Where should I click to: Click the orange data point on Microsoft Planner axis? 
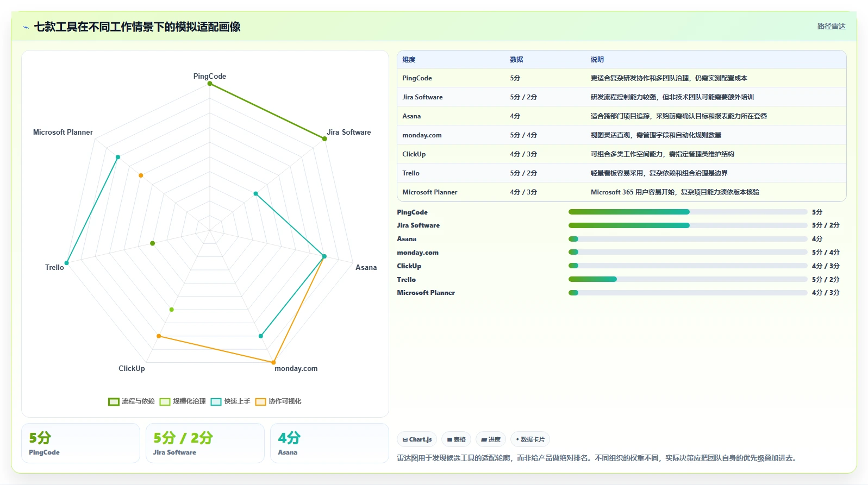tap(141, 175)
